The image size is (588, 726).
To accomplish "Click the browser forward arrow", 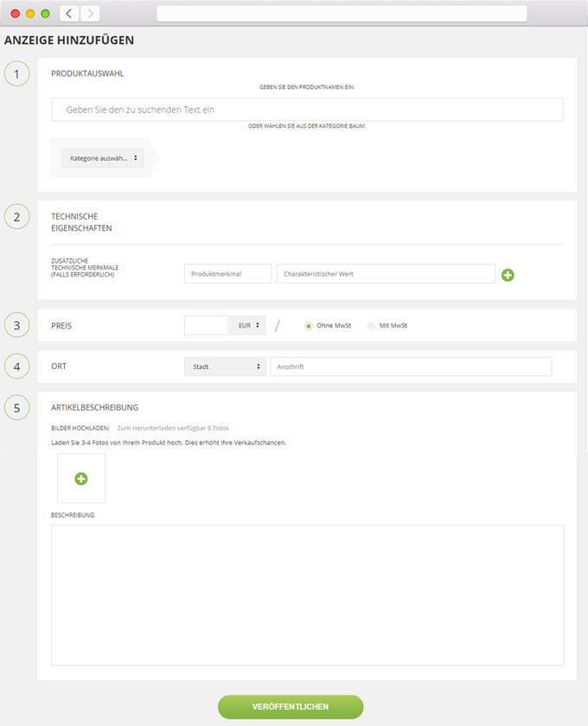I will pos(90,13).
